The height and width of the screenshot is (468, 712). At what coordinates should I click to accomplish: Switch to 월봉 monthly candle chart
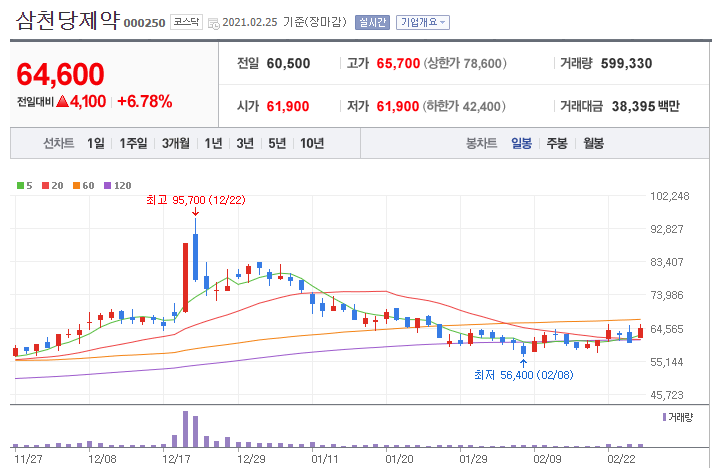[593, 143]
